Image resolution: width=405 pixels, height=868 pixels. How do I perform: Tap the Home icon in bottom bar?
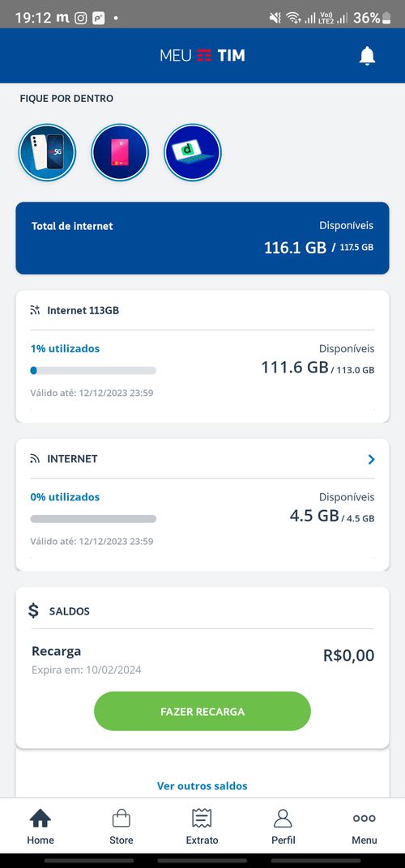tap(40, 818)
